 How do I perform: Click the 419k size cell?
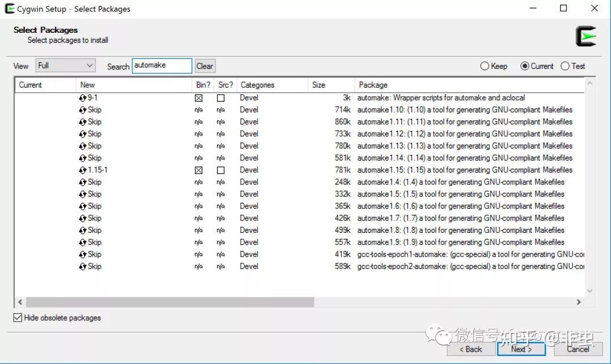point(342,254)
